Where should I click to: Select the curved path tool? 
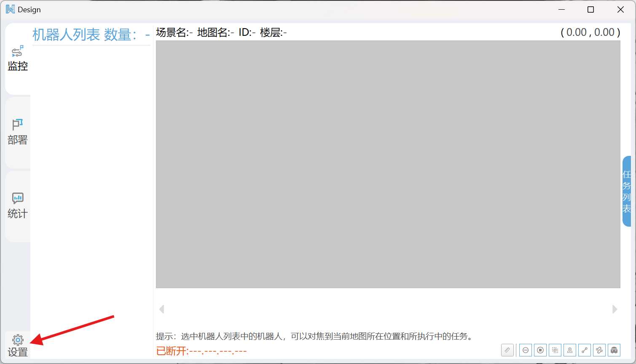coord(599,350)
